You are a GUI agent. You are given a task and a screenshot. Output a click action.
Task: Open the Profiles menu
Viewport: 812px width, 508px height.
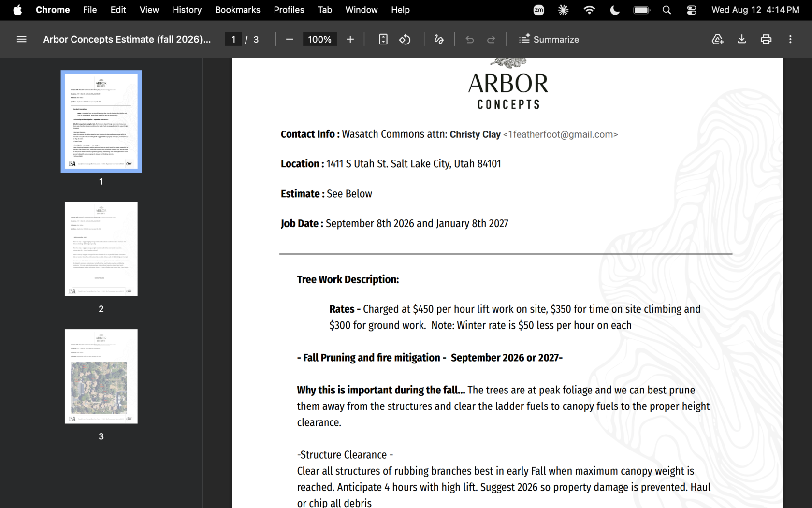[x=289, y=10]
